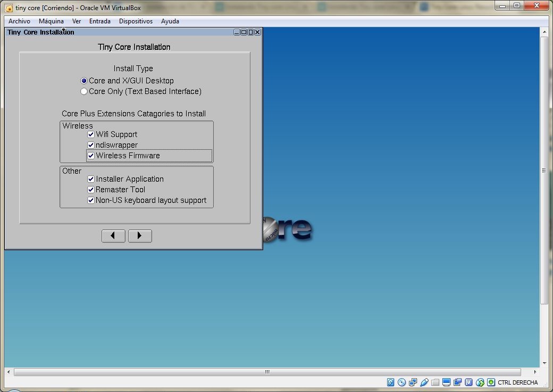Viewport: 553px width, 392px height.
Task: Open the Dispositivos menu
Action: coord(136,21)
